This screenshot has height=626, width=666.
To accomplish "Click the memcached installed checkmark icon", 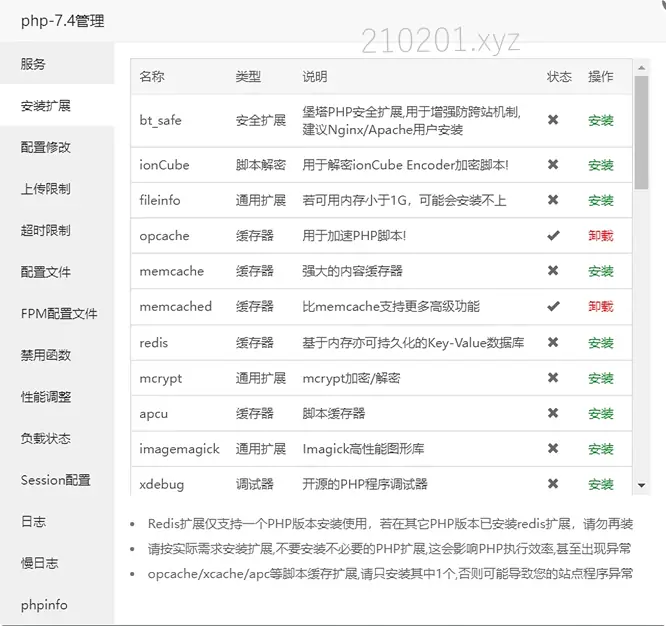I will coord(553,306).
